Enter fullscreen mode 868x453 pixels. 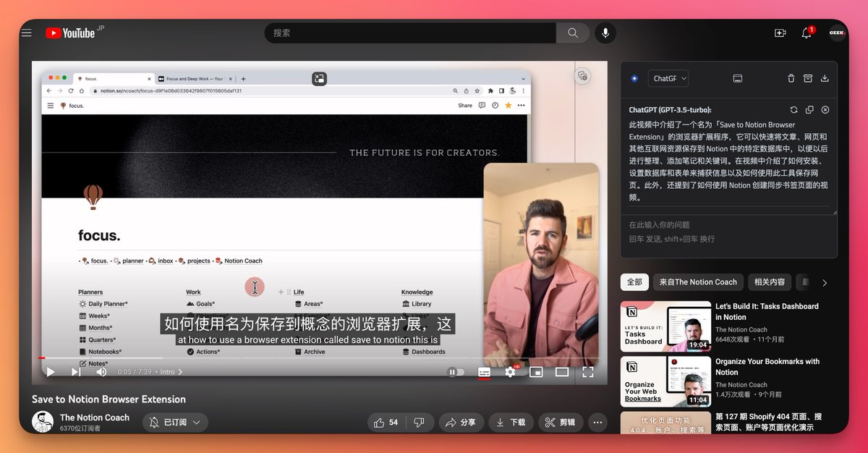point(588,372)
